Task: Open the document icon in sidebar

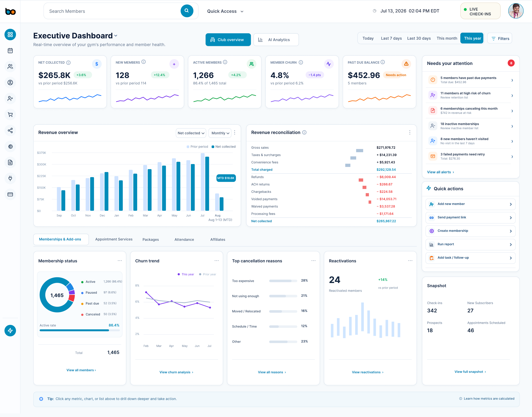Action: pyautogui.click(x=10, y=162)
